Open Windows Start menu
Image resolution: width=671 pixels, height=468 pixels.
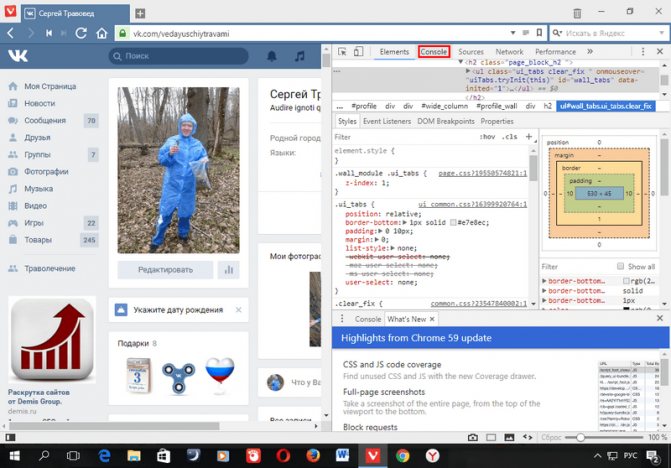(x=14, y=456)
